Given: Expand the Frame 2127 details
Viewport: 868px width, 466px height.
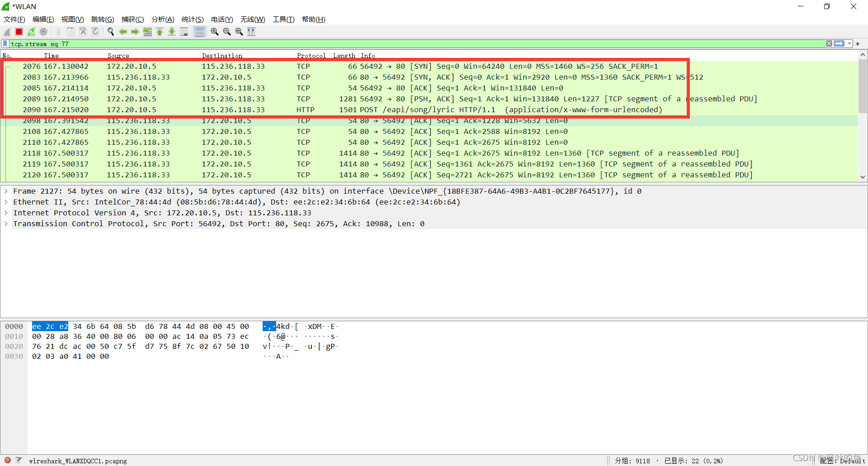Looking at the screenshot, I should [6, 191].
